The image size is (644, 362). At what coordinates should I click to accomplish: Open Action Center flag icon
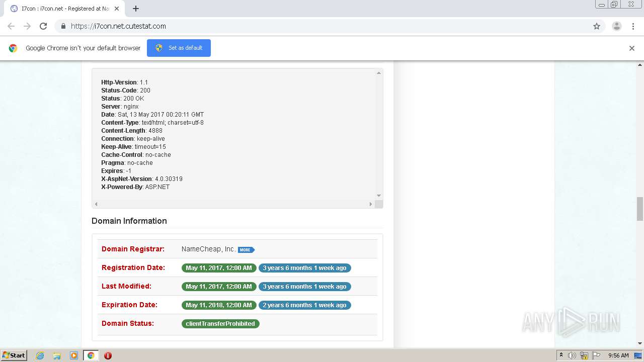click(x=596, y=355)
